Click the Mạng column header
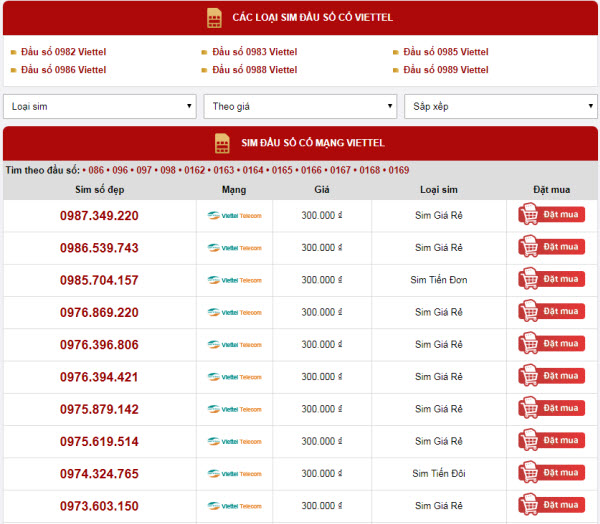This screenshot has width=600, height=524. (x=234, y=189)
